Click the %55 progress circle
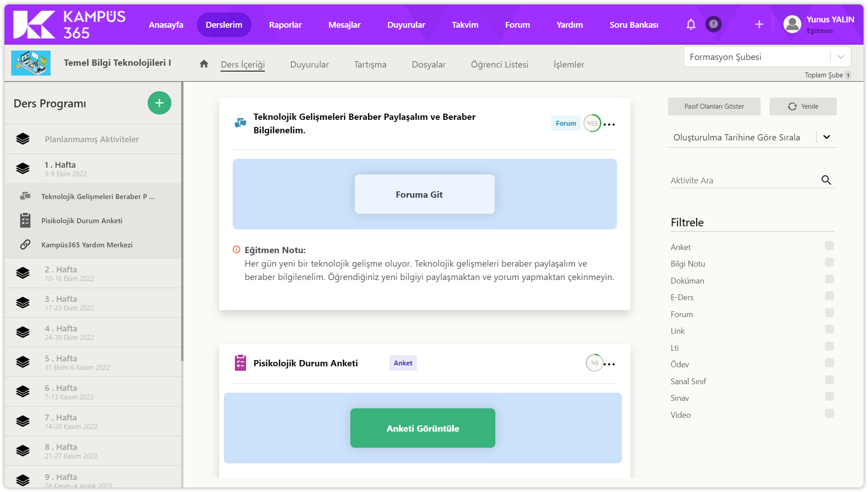Screen dimensions: 868x492 pos(592,123)
